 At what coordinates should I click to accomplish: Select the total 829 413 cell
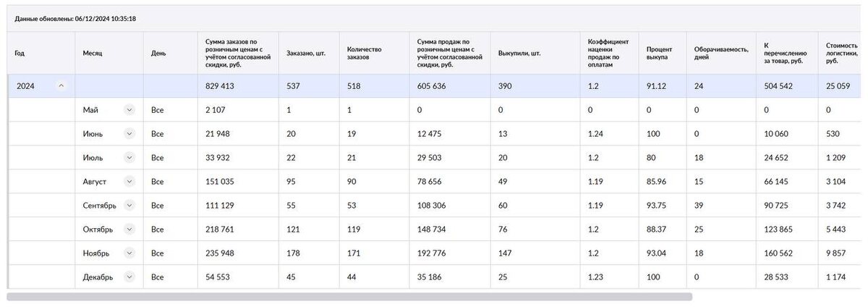coord(238,85)
